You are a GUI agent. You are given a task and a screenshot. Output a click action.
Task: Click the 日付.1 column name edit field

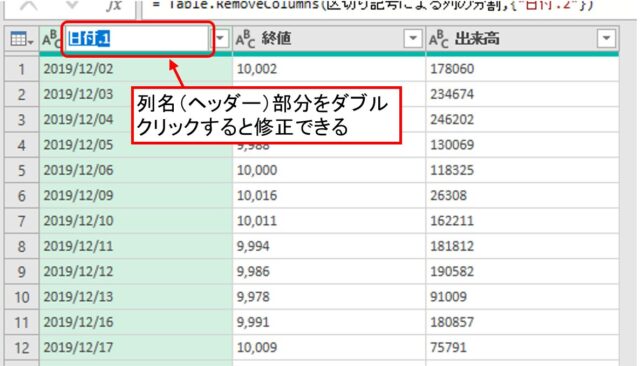click(x=138, y=39)
